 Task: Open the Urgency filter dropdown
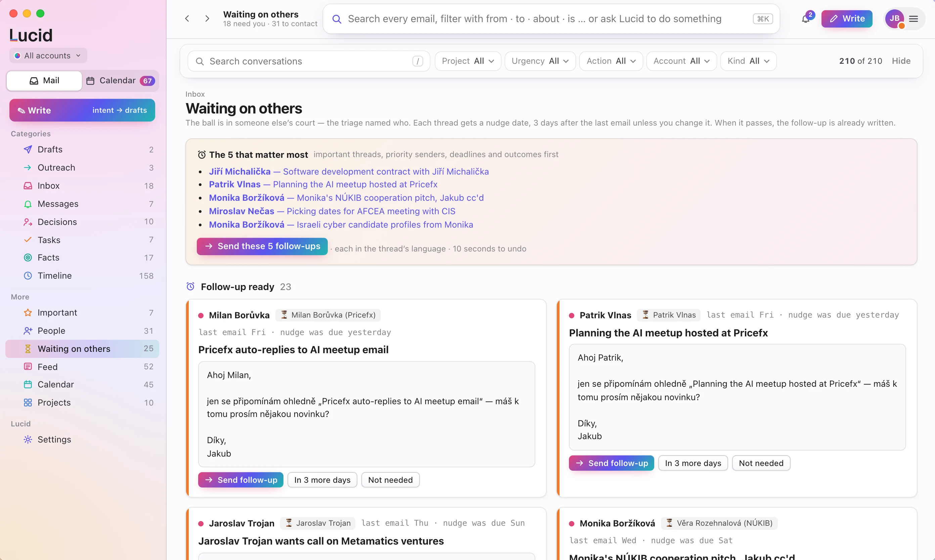coord(540,61)
